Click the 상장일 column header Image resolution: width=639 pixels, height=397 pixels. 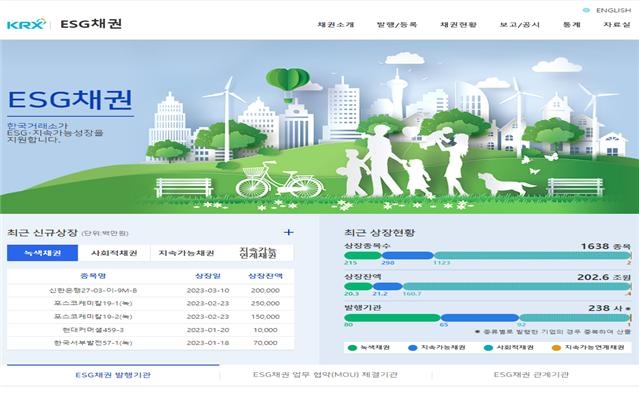point(208,276)
